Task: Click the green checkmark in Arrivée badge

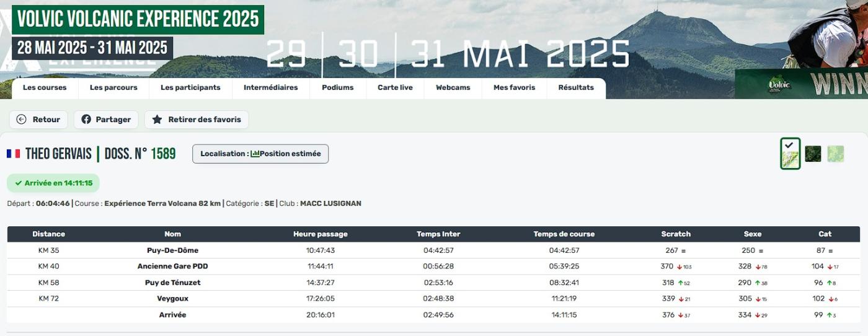Action: tap(19, 183)
